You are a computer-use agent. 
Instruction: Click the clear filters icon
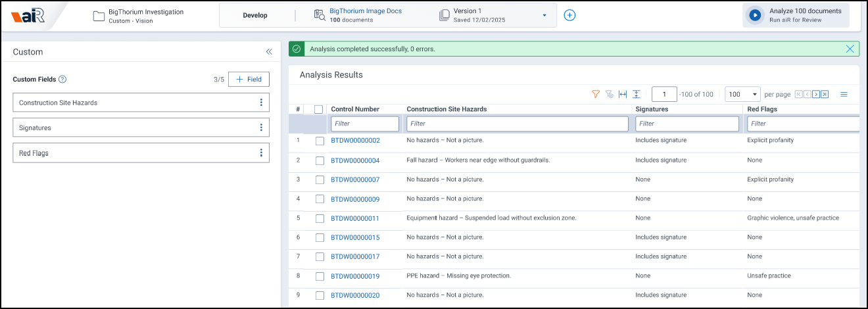click(609, 95)
